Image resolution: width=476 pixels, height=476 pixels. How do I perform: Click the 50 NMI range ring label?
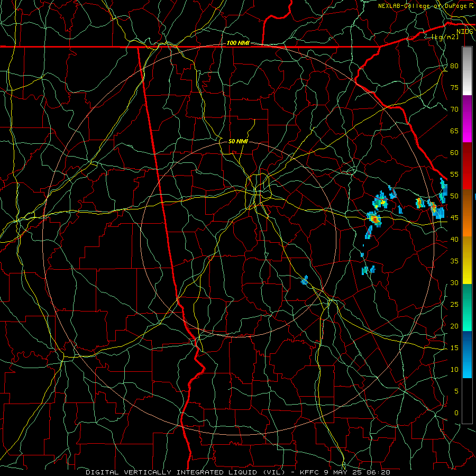(238, 141)
